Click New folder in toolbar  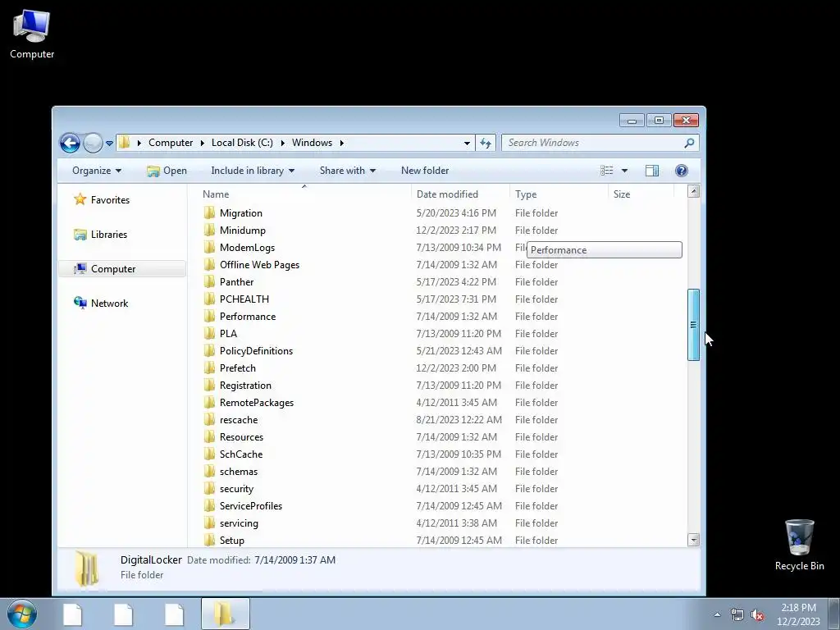(425, 171)
